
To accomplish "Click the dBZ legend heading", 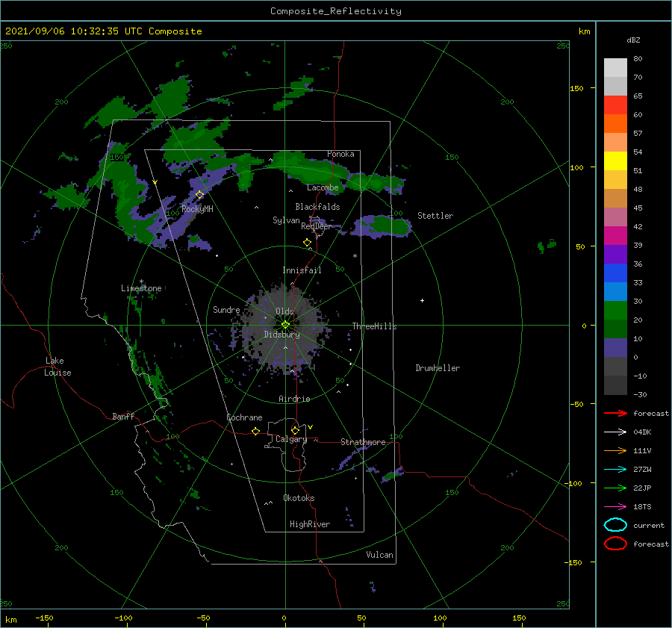I will 633,40.
